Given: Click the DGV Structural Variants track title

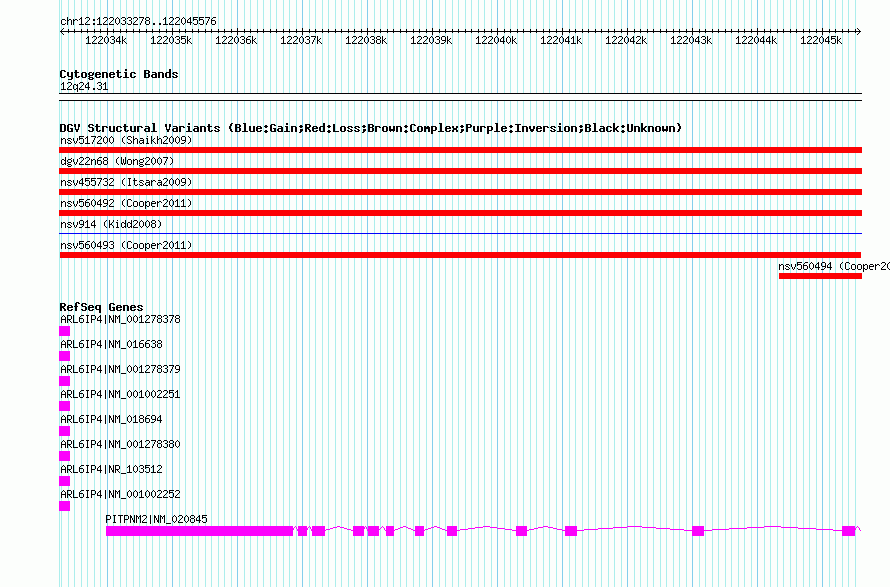Looking at the screenshot, I should click(x=371, y=128).
